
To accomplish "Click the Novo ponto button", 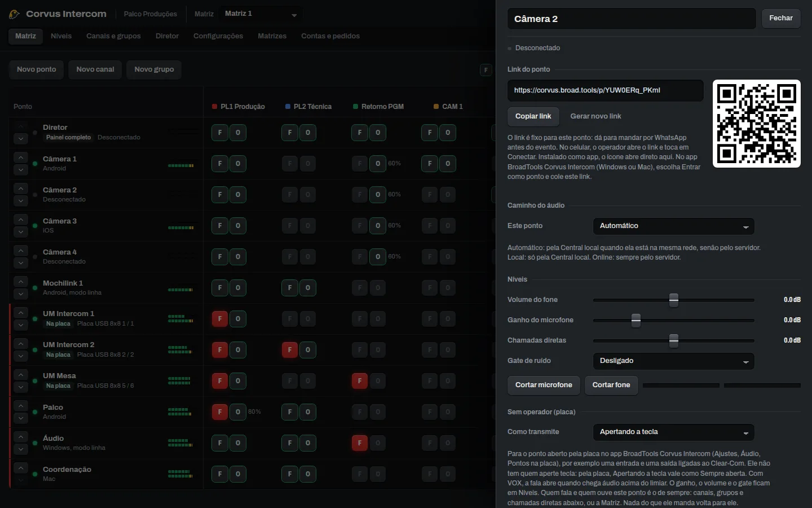I will [x=37, y=69].
